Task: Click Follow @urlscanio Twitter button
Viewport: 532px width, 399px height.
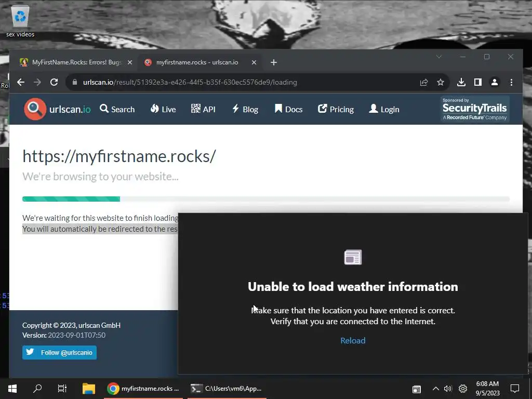Action: (x=59, y=353)
